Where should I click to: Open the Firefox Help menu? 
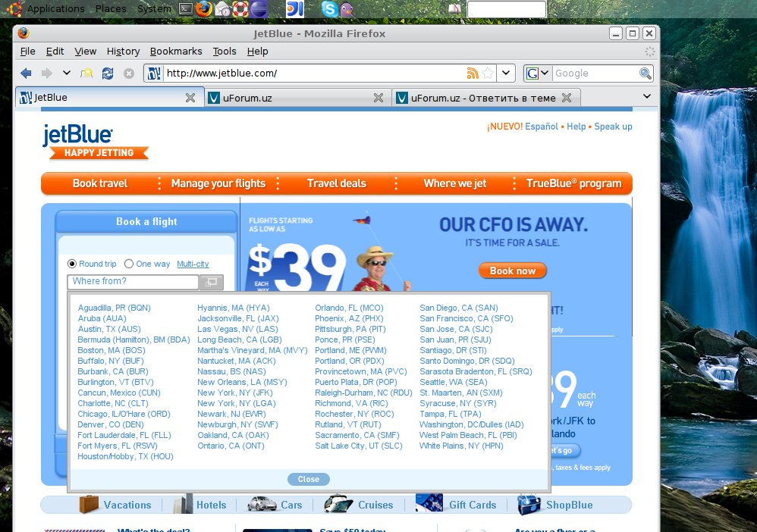[257, 51]
